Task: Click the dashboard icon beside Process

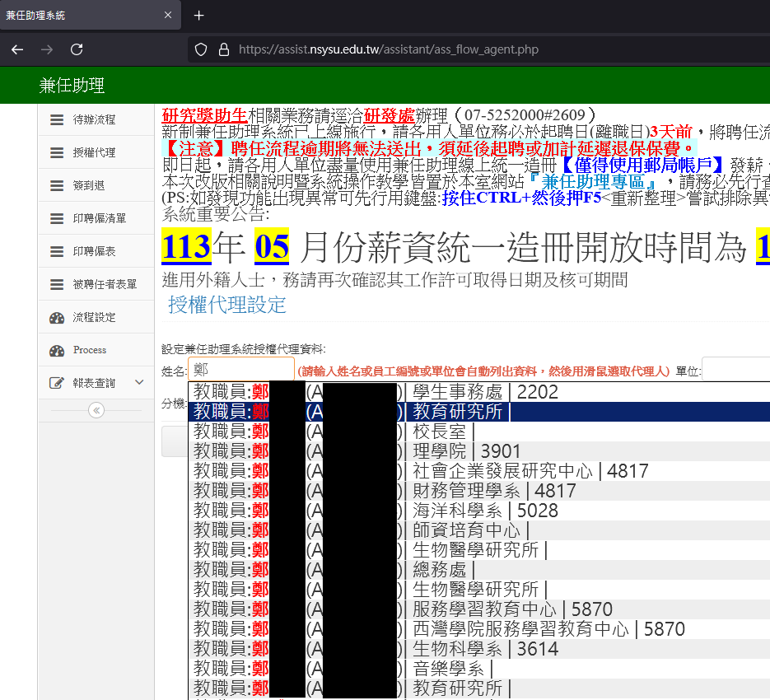Action: click(57, 351)
